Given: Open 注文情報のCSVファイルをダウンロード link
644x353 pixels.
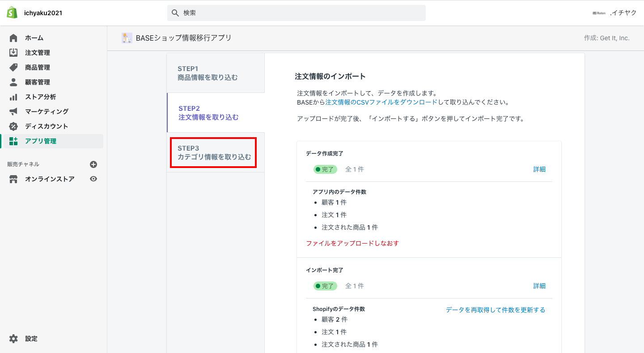Looking at the screenshot, I should coord(381,102).
